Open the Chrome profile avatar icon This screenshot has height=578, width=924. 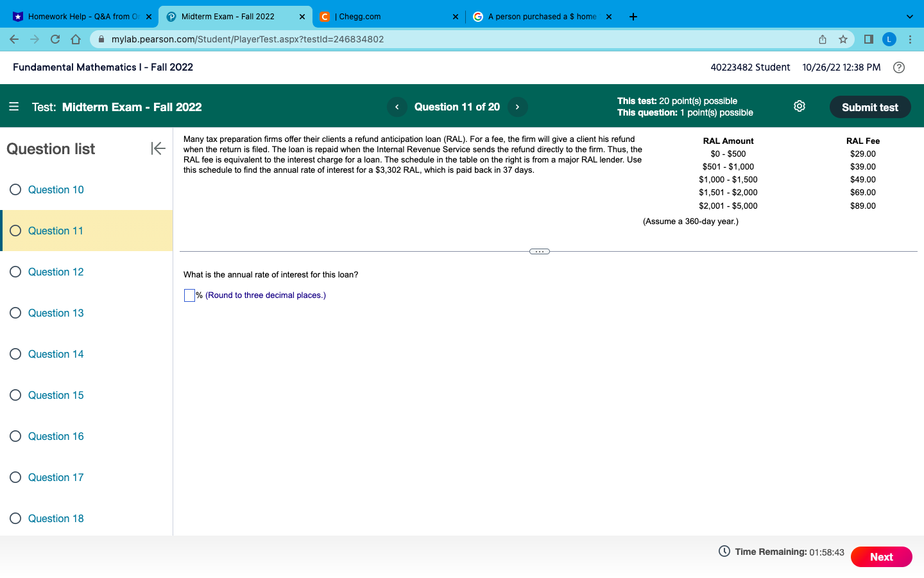[x=889, y=39]
